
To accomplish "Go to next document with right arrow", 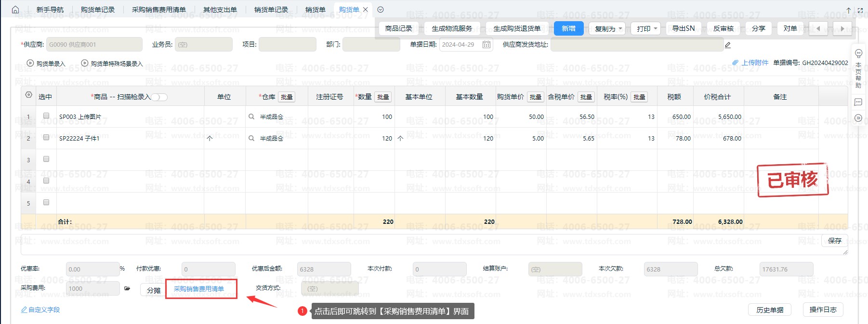I will (842, 29).
